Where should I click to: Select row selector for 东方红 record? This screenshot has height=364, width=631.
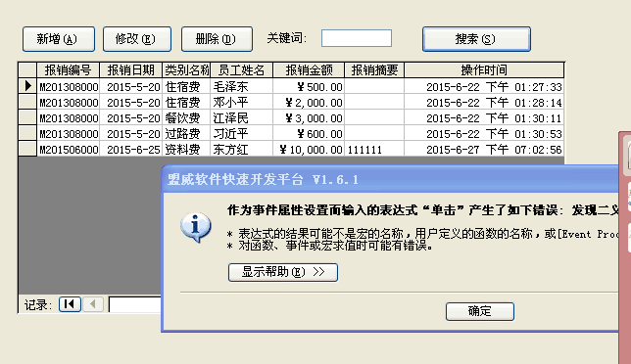tap(27, 149)
